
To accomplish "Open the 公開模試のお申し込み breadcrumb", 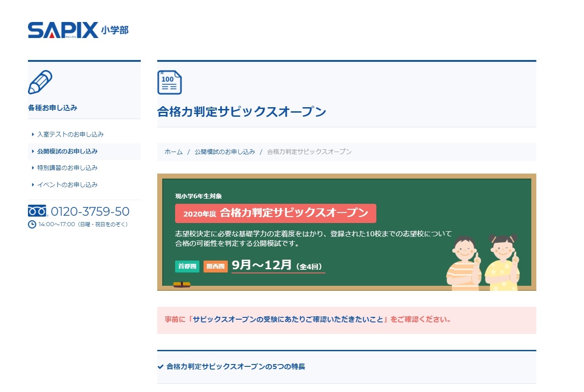I will point(225,151).
